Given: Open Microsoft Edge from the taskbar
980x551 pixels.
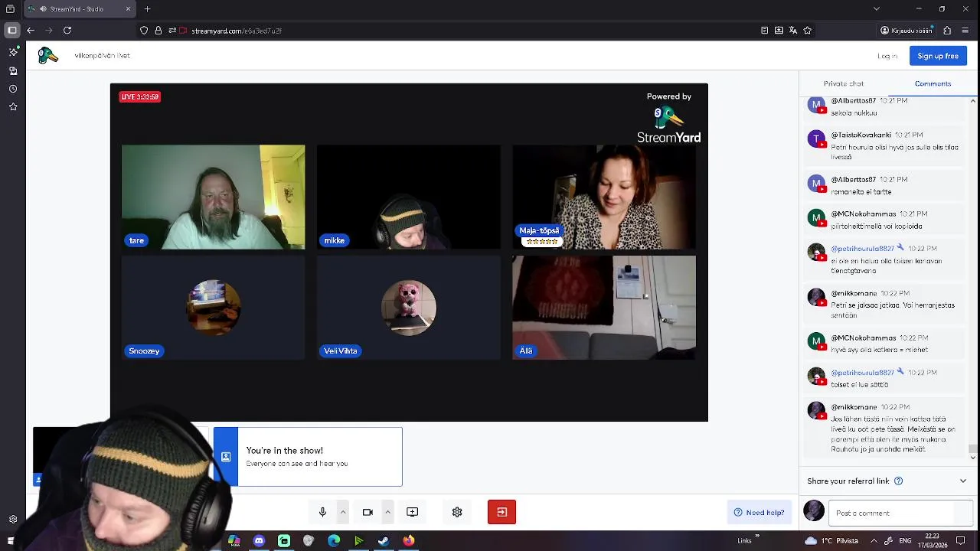Looking at the screenshot, I should (334, 541).
